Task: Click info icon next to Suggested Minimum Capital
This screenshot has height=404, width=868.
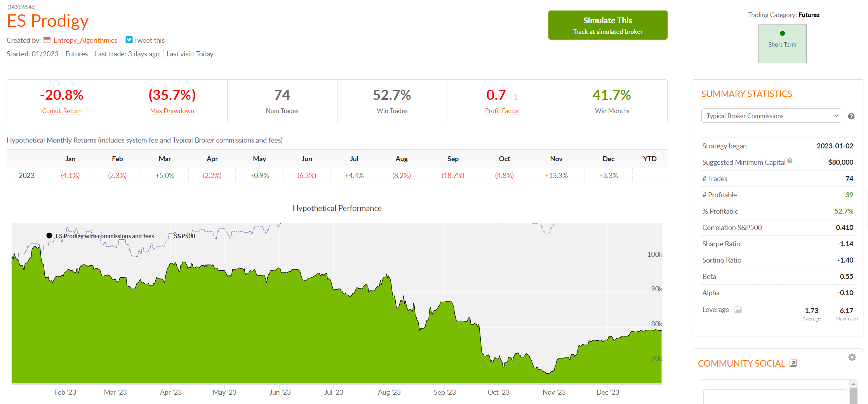Action: click(790, 161)
